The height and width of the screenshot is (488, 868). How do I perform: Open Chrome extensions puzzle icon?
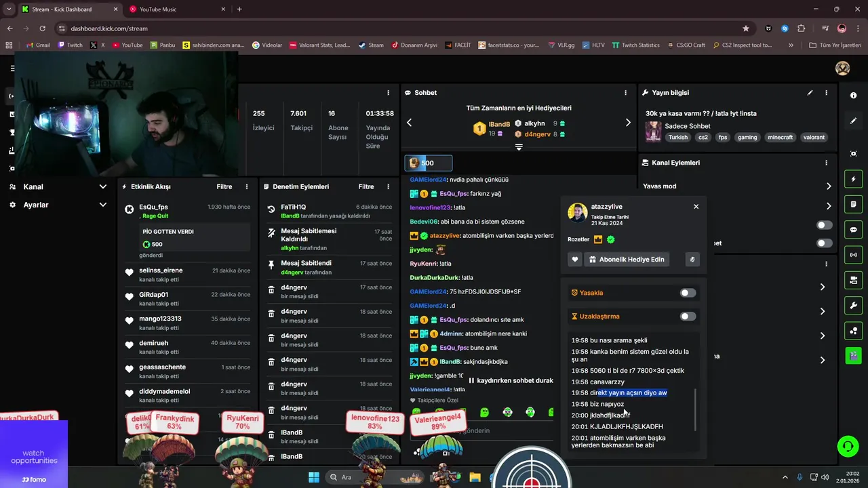[x=801, y=28]
